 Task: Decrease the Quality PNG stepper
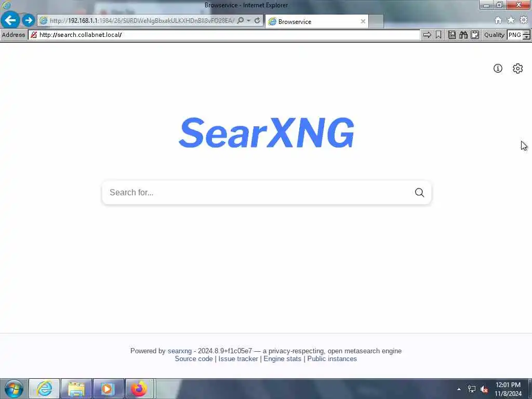pos(526,37)
